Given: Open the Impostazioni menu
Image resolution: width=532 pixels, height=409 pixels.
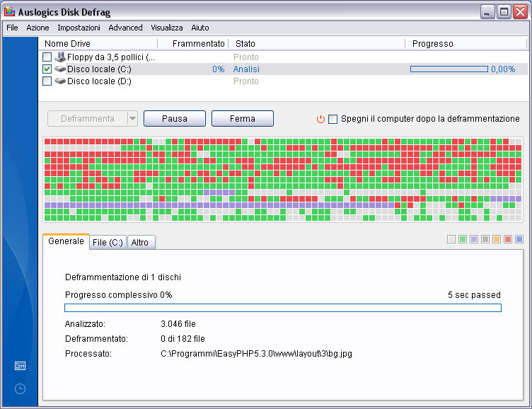Looking at the screenshot, I should point(79,28).
